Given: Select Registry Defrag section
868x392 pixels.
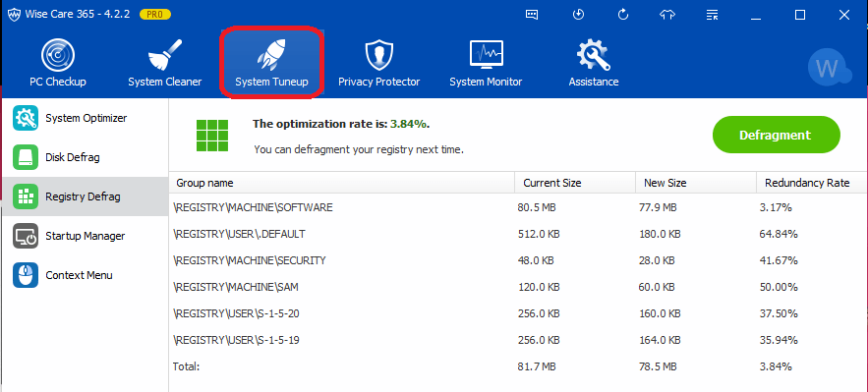Looking at the screenshot, I should click(x=86, y=196).
